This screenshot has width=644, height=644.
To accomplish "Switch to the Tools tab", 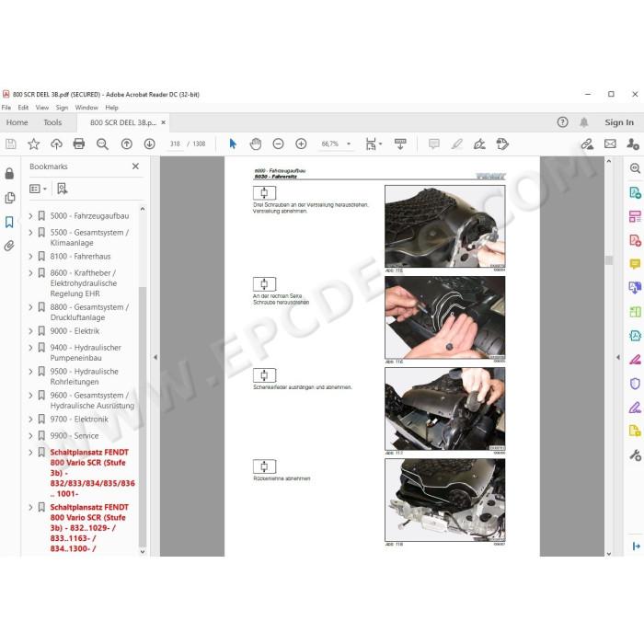I will pyautogui.click(x=52, y=122).
